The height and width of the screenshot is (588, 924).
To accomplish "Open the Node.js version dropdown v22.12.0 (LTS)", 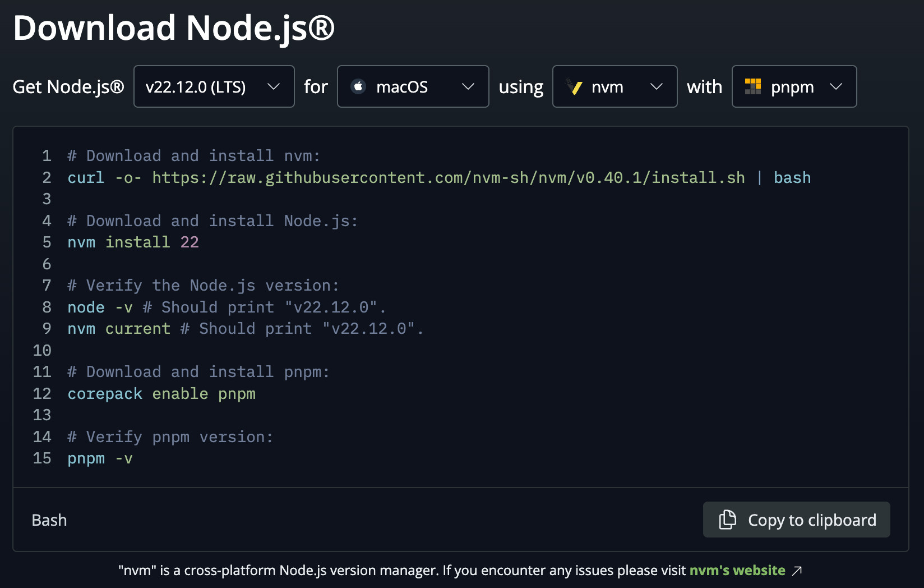I will coord(214,86).
